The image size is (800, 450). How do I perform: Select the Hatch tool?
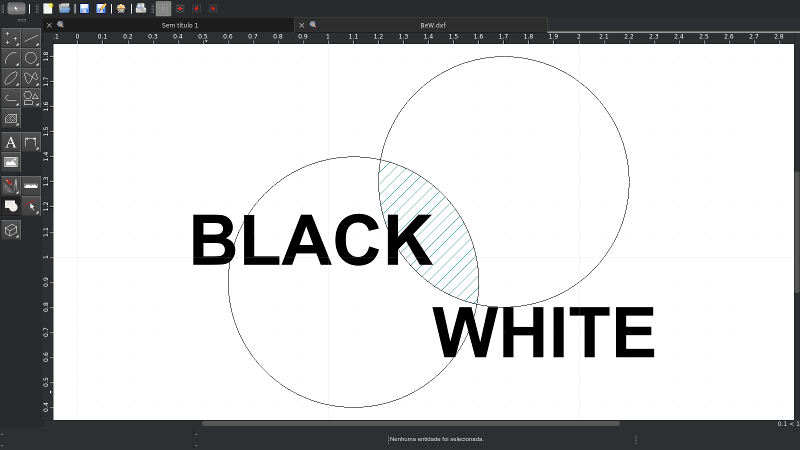pos(11,118)
